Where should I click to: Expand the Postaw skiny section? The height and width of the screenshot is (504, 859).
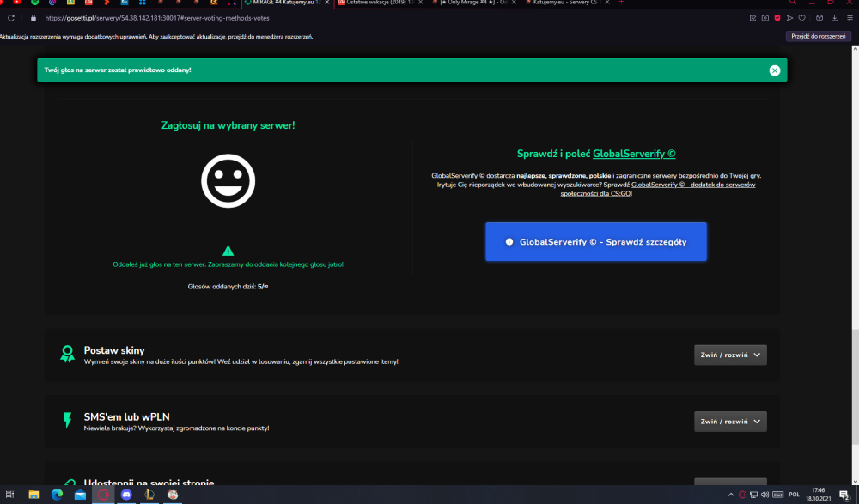click(x=729, y=355)
